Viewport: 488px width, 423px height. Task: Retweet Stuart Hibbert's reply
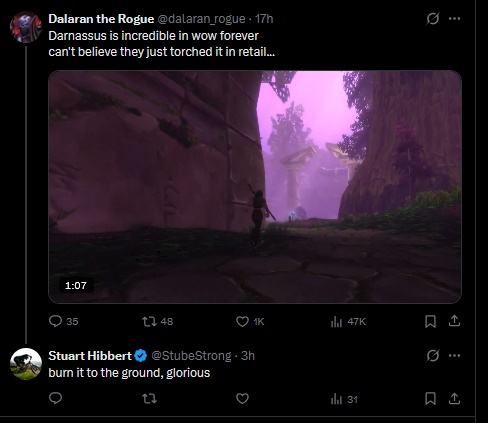click(x=149, y=398)
